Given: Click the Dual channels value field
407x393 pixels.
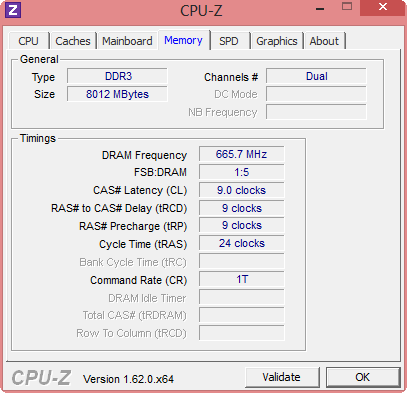Looking at the screenshot, I should 316,76.
